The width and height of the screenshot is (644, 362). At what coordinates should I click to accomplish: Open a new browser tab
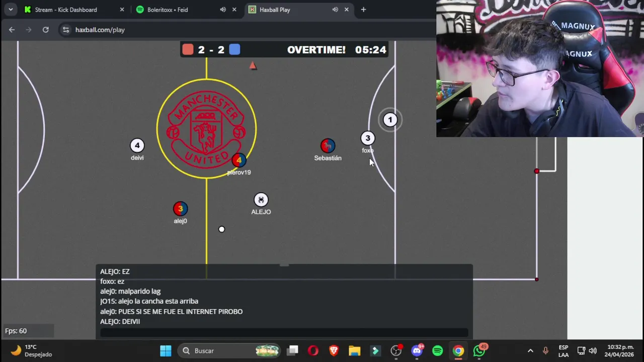[363, 10]
